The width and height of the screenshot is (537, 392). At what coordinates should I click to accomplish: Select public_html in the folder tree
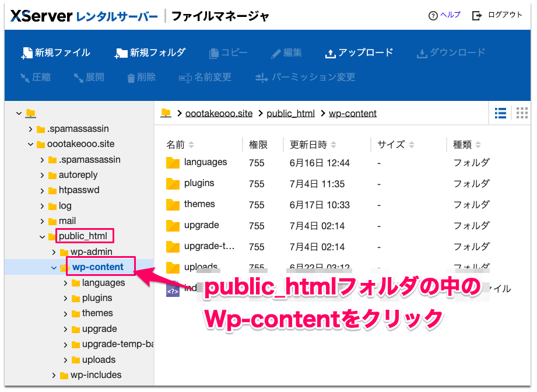(x=83, y=236)
